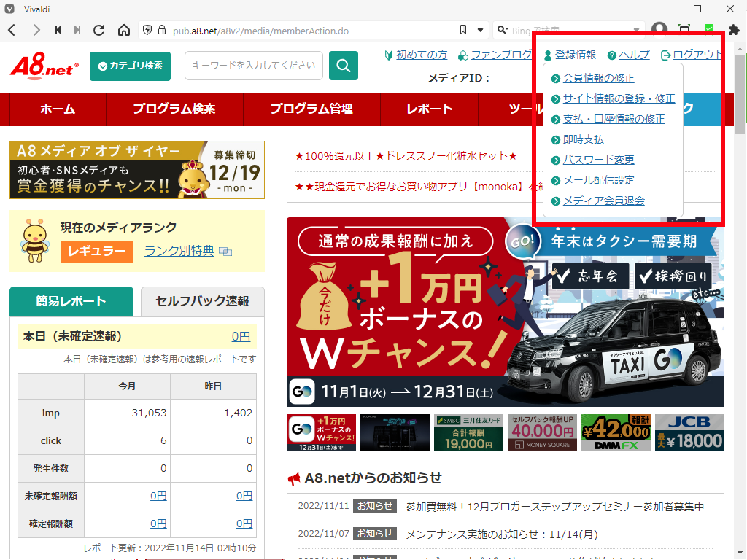Click the new-window icon beside ランク別特典
The image size is (747, 560).
(225, 251)
